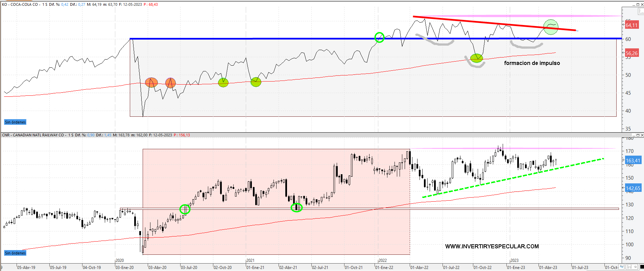Maximize the Coca-Cola chart panel
The image size is (644, 271).
[x=638, y=4]
